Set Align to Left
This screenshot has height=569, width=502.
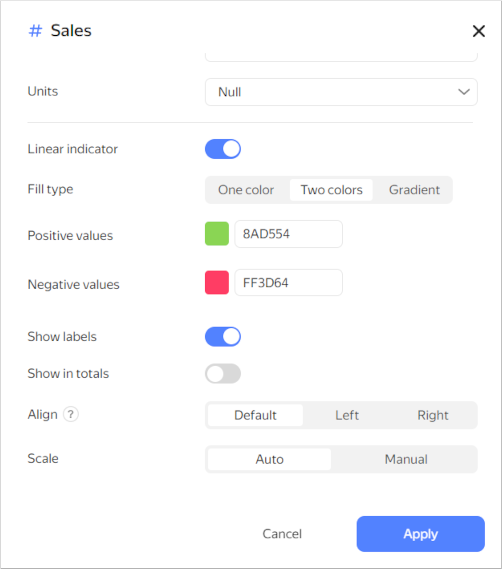[347, 415]
